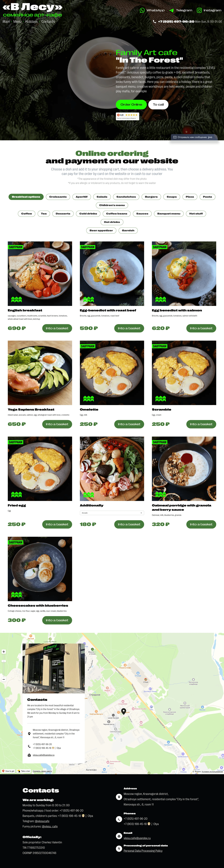Image resolution: width=224 pixels, height=868 pixels.
Task: Click the Order Online button
Action: click(x=131, y=104)
